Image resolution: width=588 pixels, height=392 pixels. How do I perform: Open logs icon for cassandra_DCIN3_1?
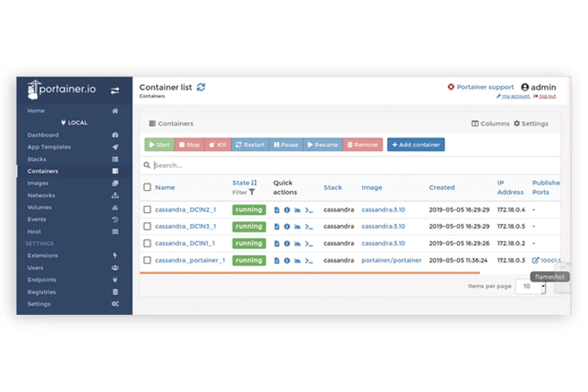(x=277, y=226)
